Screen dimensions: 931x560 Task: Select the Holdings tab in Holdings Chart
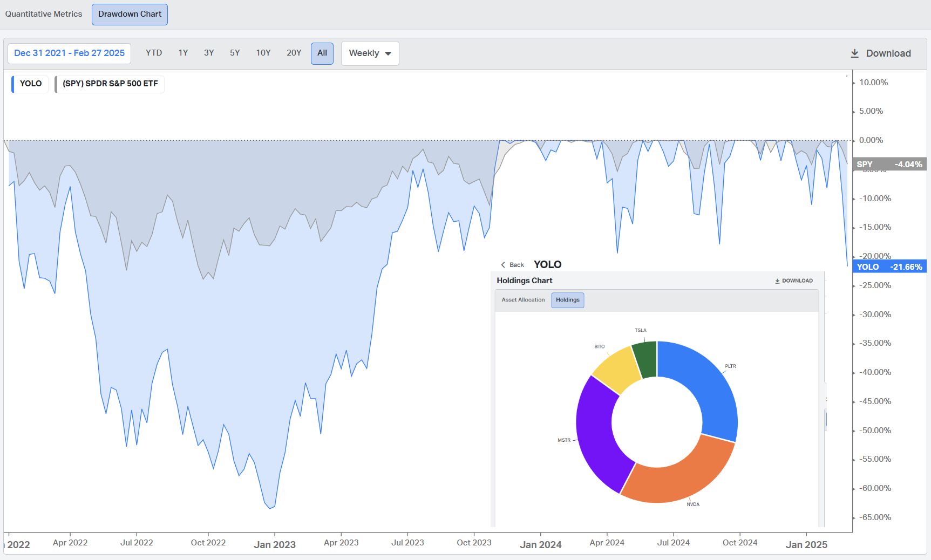click(568, 300)
